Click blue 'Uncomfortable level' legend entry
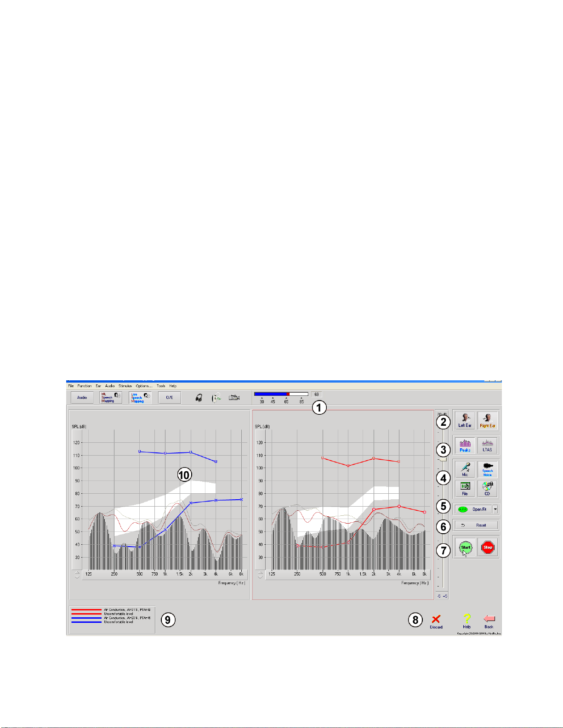The image size is (563, 728). coord(102,622)
